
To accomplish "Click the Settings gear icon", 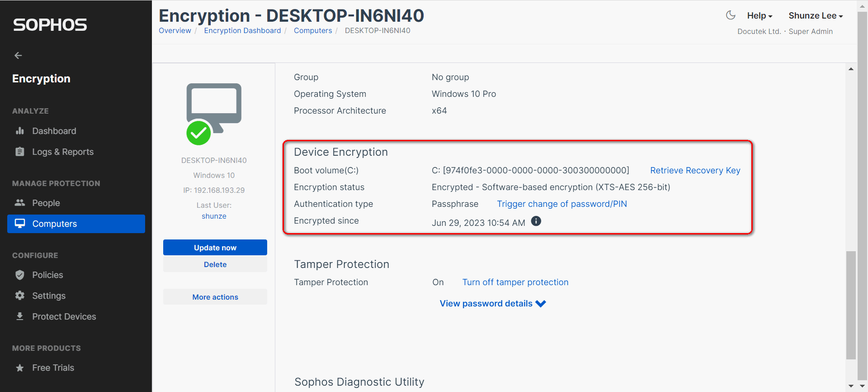I will 20,296.
